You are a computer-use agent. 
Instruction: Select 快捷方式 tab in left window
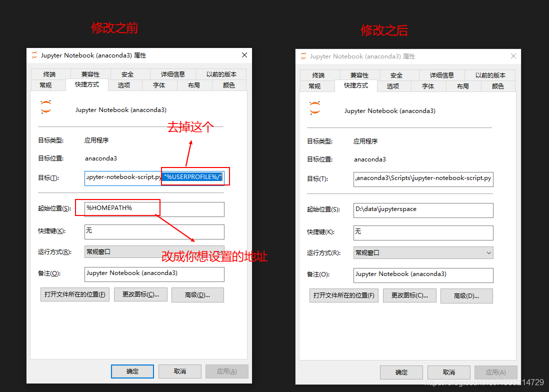[x=87, y=84]
